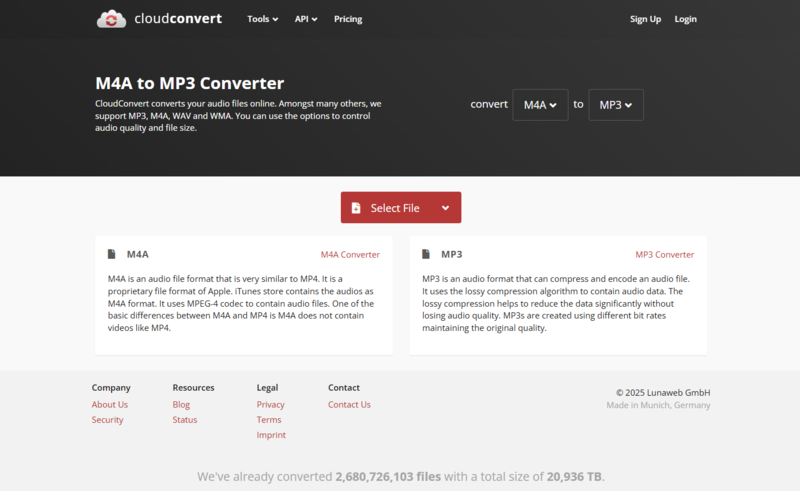Open the M4A Converter link

[x=350, y=255]
